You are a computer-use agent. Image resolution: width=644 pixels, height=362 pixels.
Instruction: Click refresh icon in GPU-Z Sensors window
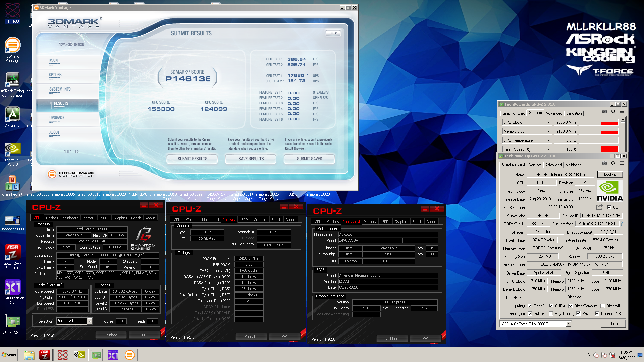pos(613,112)
